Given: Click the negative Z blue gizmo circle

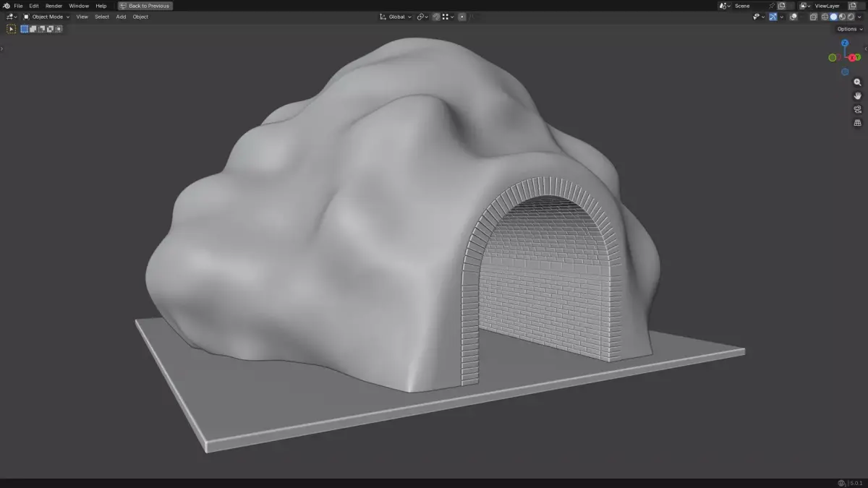Looking at the screenshot, I should pyautogui.click(x=845, y=72).
